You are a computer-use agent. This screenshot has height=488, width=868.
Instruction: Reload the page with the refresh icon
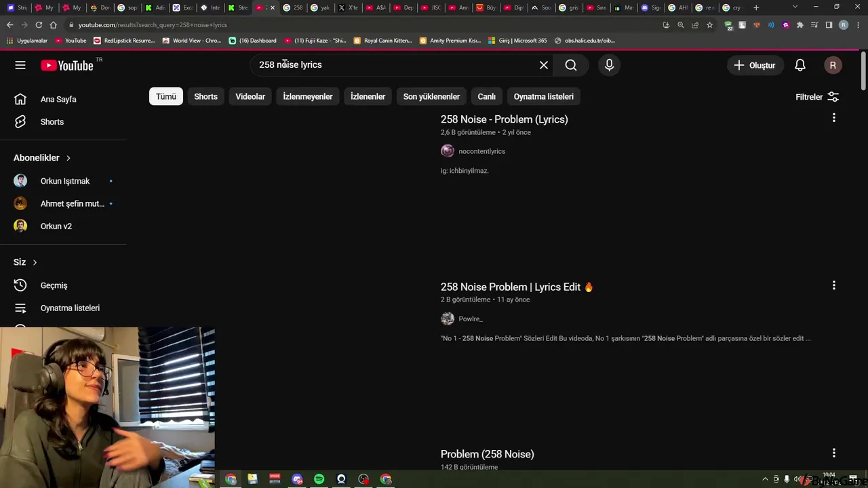point(39,25)
